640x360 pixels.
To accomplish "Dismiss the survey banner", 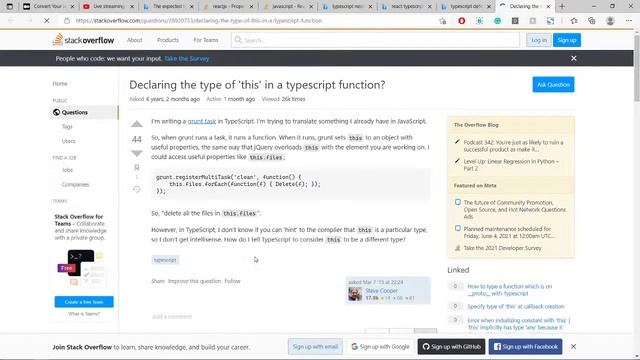I will tap(573, 58).
